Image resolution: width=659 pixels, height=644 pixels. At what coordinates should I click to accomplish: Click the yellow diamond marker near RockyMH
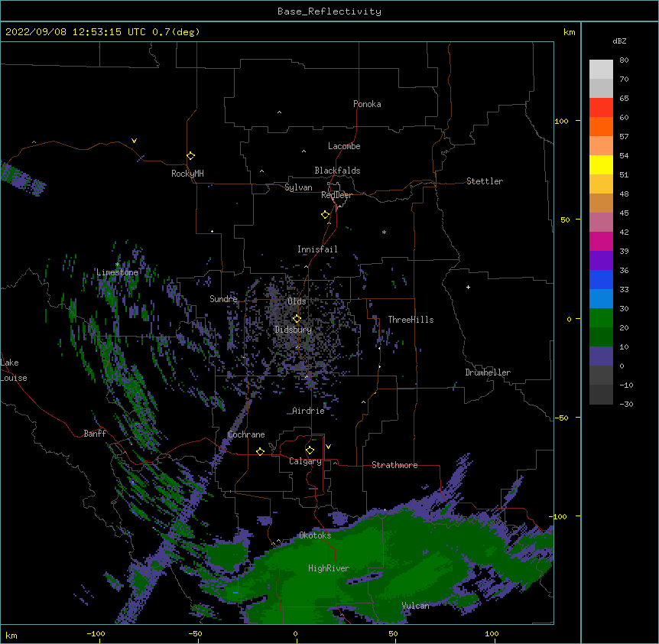(190, 156)
